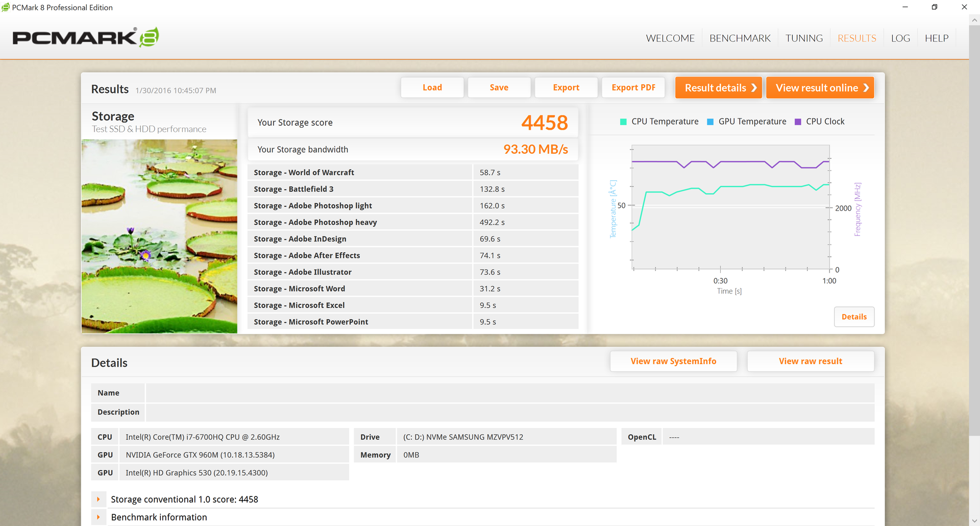Click the 4458 storage score value
The width and height of the screenshot is (980, 526).
pos(545,123)
